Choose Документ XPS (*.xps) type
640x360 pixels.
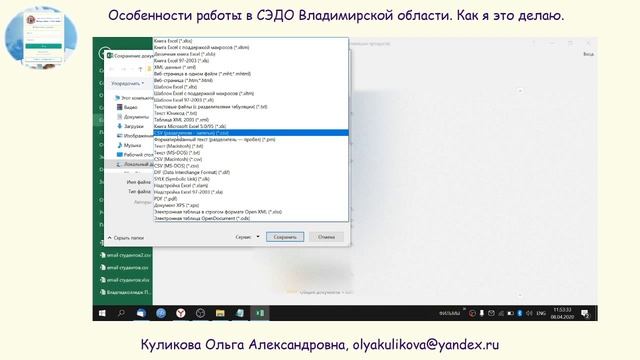click(251, 205)
